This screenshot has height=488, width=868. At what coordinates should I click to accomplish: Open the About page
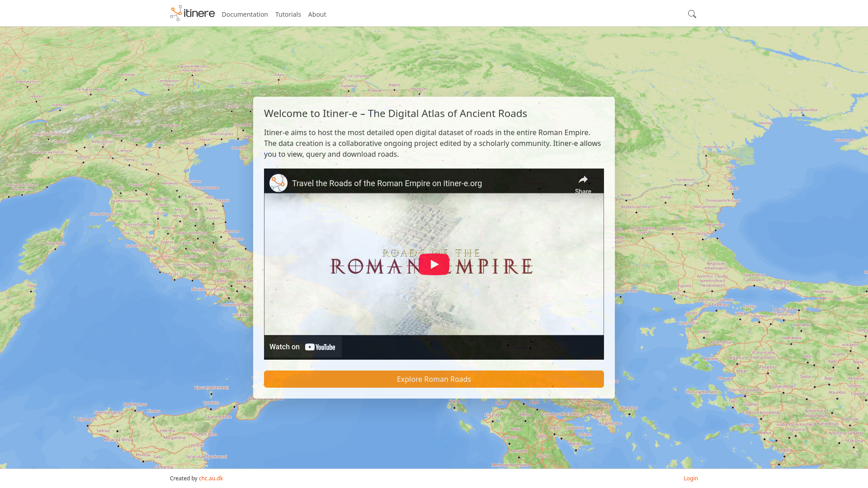point(317,14)
